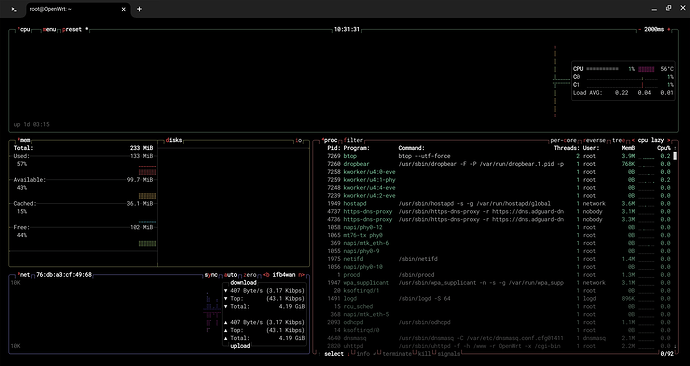690x366 pixels.
Task: Click the process list scrollbar thumb
Action: [x=675, y=156]
